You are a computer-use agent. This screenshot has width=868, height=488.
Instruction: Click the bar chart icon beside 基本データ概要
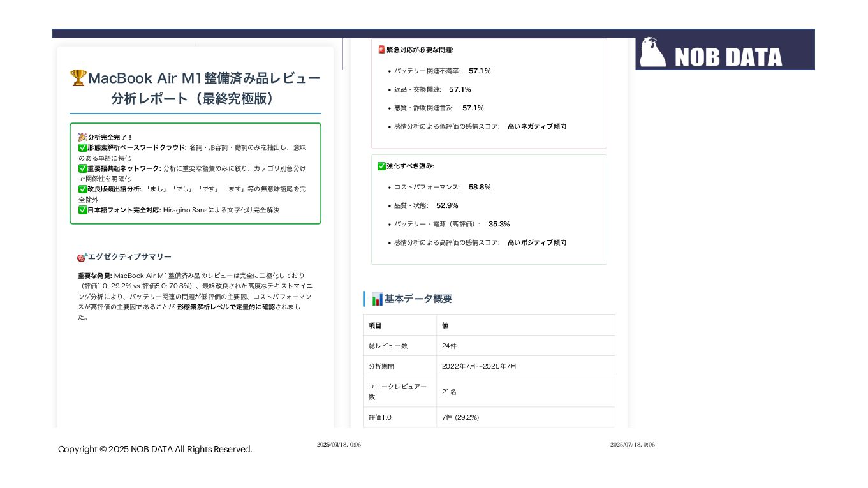click(x=377, y=299)
